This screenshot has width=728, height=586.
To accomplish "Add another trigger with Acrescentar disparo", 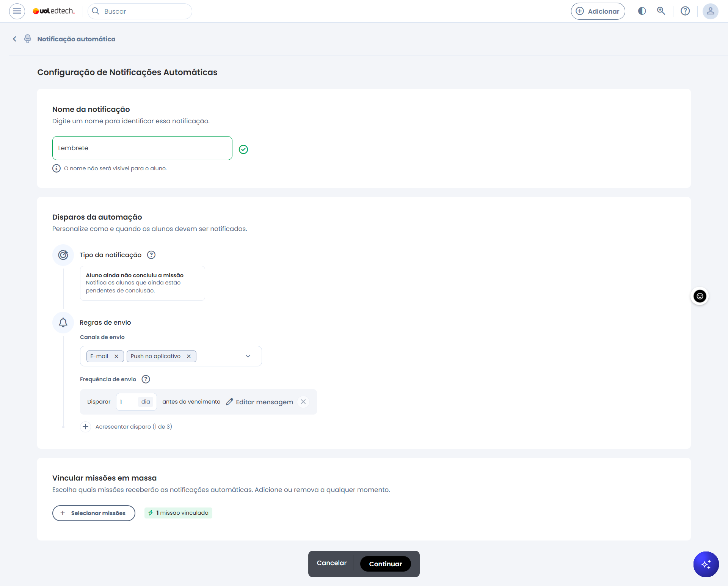I will tap(86, 427).
